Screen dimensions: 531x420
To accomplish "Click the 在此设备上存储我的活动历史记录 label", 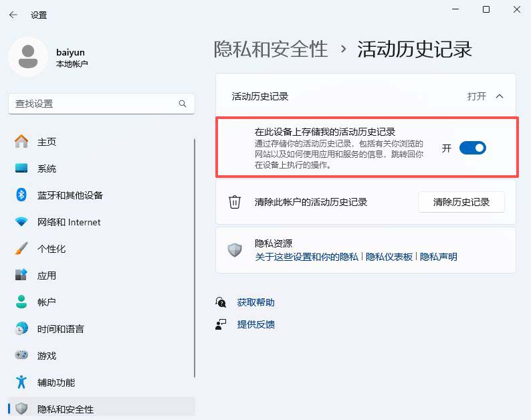I will click(325, 132).
